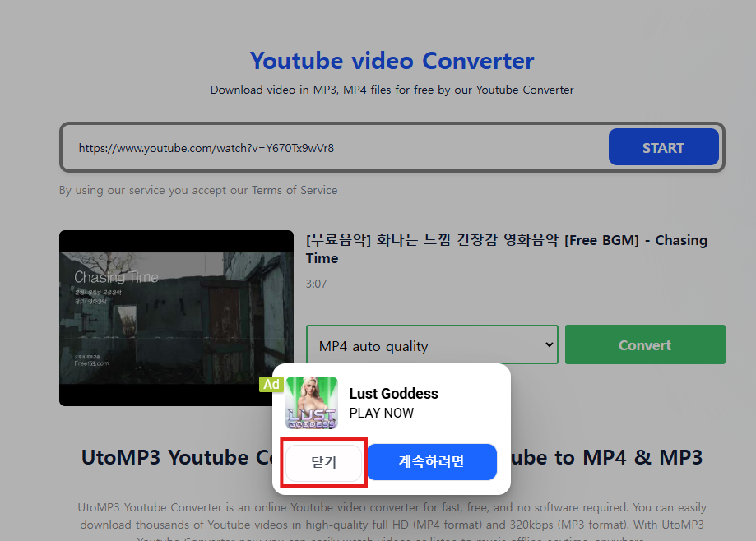756x541 pixels.
Task: Select the YouTube URL input field
Action: point(335,148)
